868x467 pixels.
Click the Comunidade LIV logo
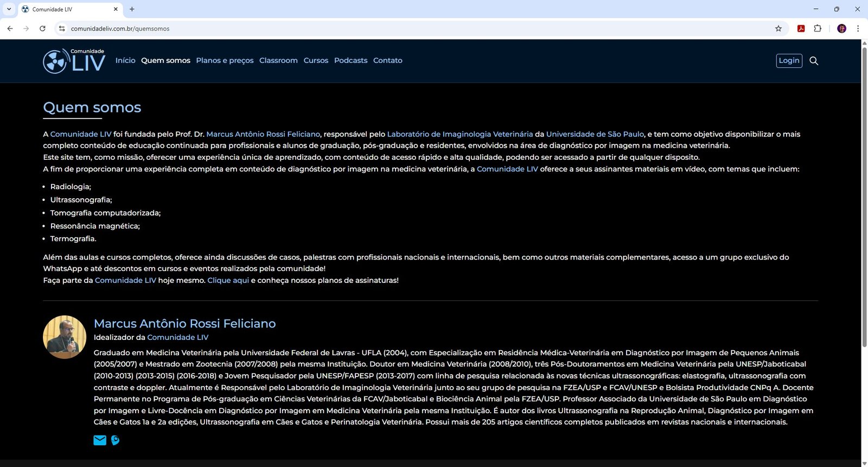tap(74, 61)
